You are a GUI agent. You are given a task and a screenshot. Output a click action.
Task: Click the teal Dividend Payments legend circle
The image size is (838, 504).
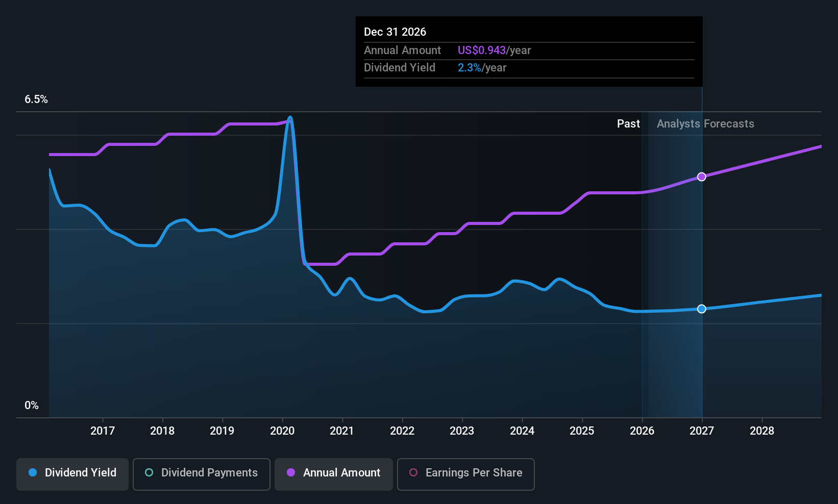tap(149, 472)
